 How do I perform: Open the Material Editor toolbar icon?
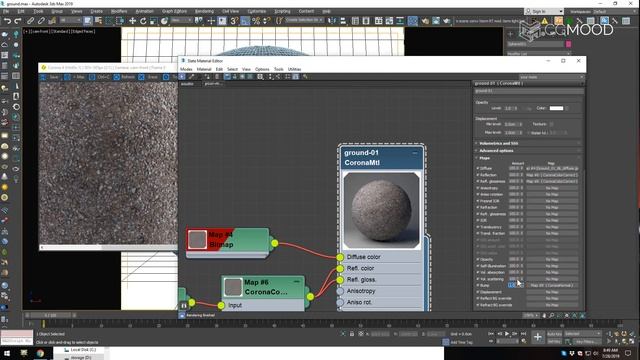pyautogui.click(x=413, y=21)
